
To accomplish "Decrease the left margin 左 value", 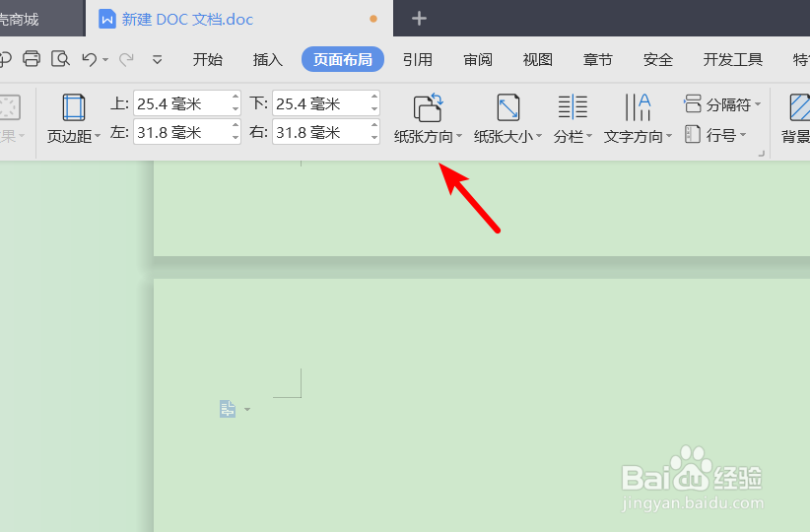I will 236,139.
